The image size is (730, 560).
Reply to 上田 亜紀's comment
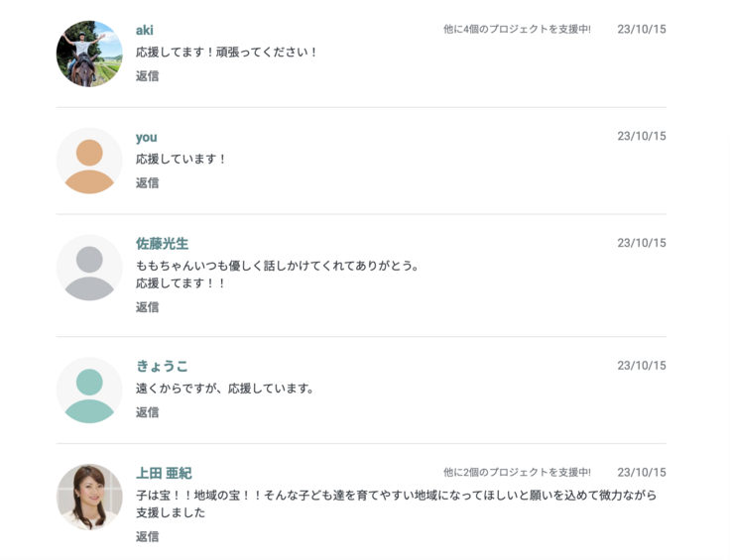click(x=147, y=536)
